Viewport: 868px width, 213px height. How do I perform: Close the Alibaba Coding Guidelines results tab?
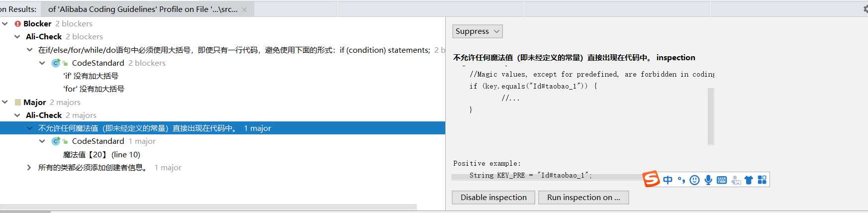[244, 9]
